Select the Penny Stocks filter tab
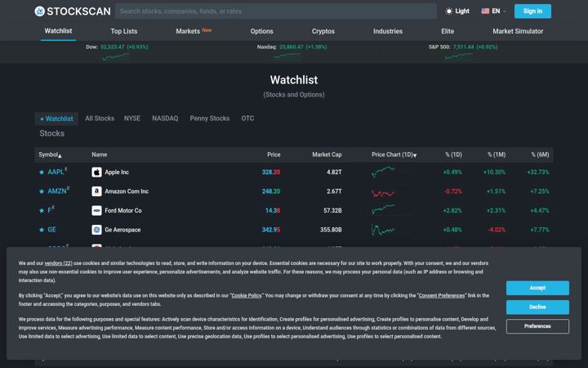The height and width of the screenshot is (368, 588). click(210, 119)
